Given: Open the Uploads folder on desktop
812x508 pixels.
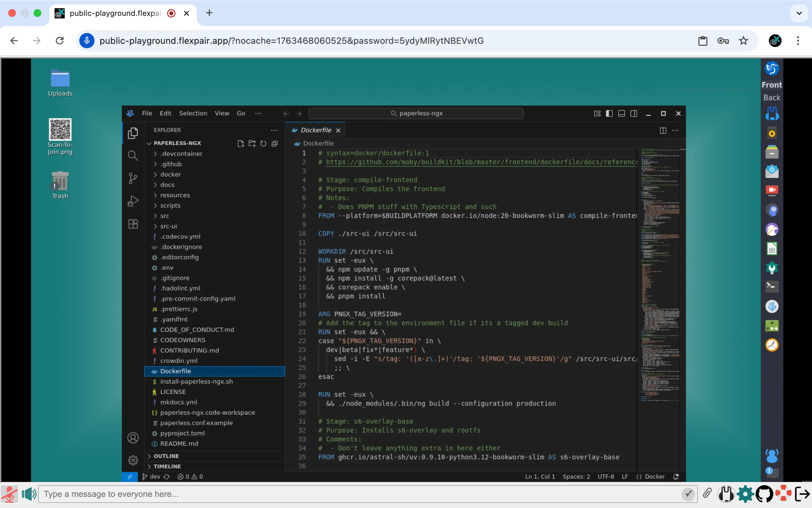Looking at the screenshot, I should point(60,83).
